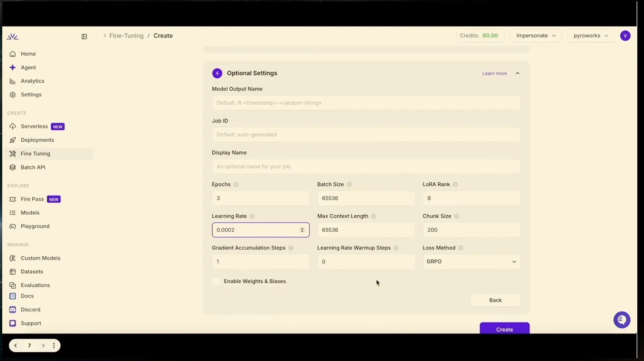
Task: Click the info icon beside Epochs
Action: pos(236,184)
